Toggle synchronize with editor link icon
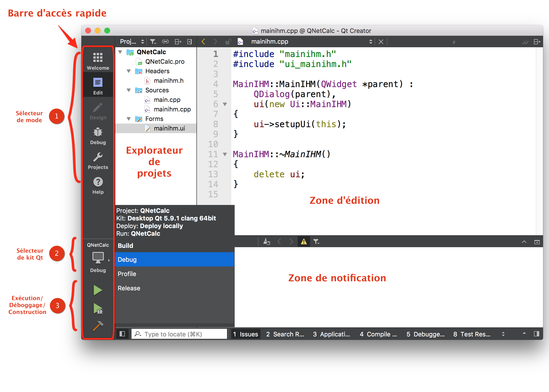The width and height of the screenshot is (549, 392). 165,42
